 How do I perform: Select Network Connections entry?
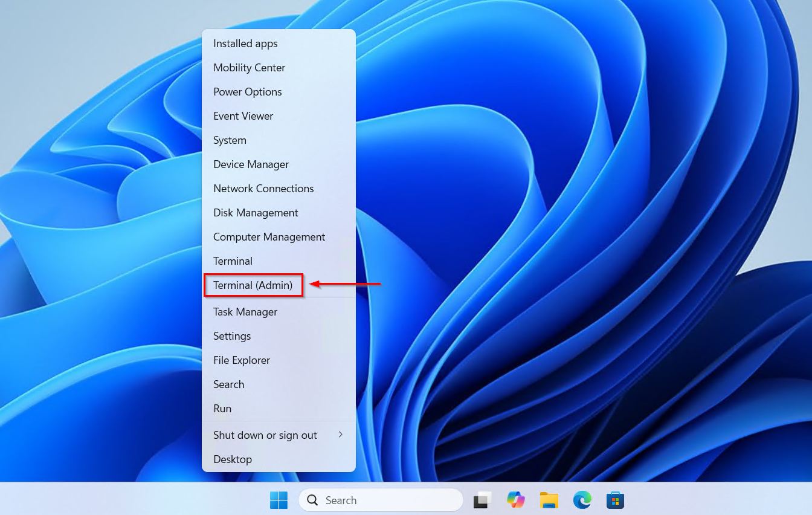click(x=263, y=189)
